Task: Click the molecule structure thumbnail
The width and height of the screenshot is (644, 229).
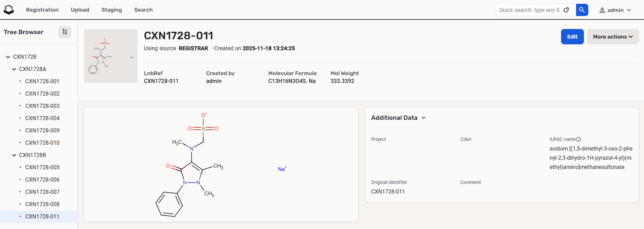Action: (x=111, y=56)
